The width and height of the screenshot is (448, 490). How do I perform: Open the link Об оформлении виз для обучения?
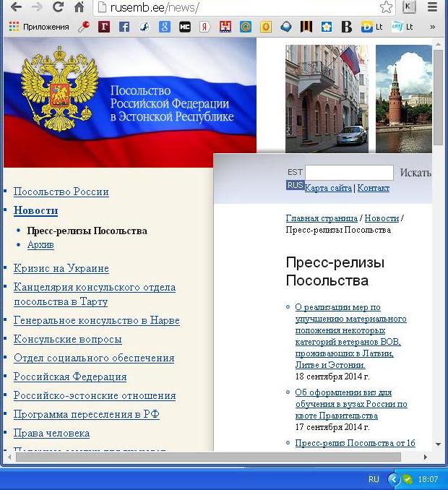[351, 404]
